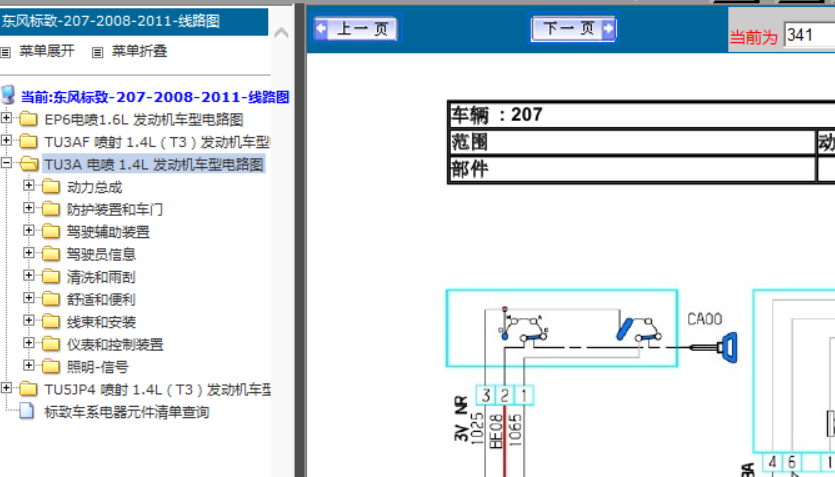Click folder icon of 线束和安装
The height and width of the screenshot is (477, 835).
click(51, 321)
